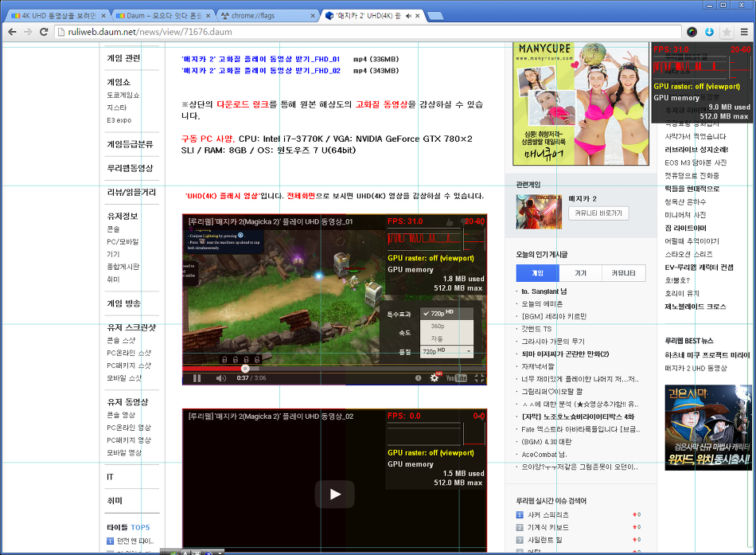The image size is (756, 555).
Task: Open the '제노블레이드 크로스' link
Action: tap(696, 307)
